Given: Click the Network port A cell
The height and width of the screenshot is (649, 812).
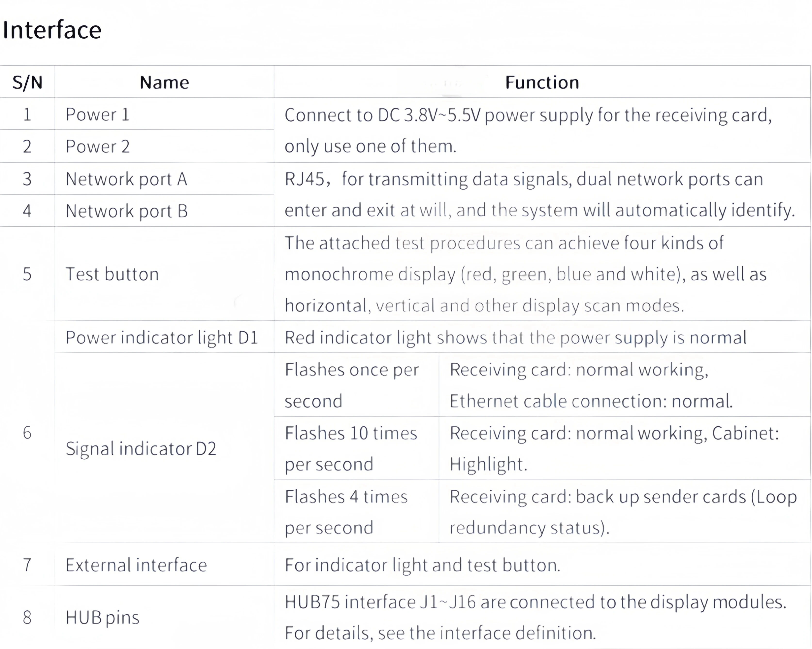Looking at the screenshot, I should tap(126, 179).
